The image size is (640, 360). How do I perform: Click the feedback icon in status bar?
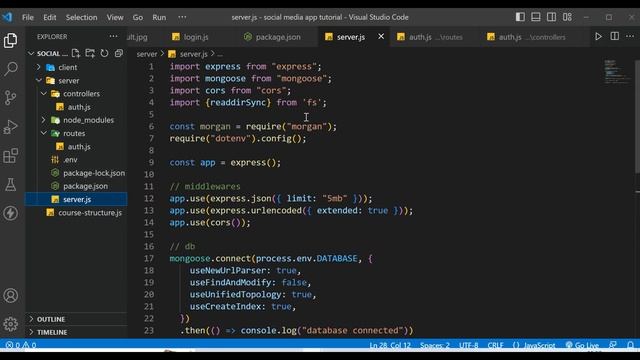[613, 345]
